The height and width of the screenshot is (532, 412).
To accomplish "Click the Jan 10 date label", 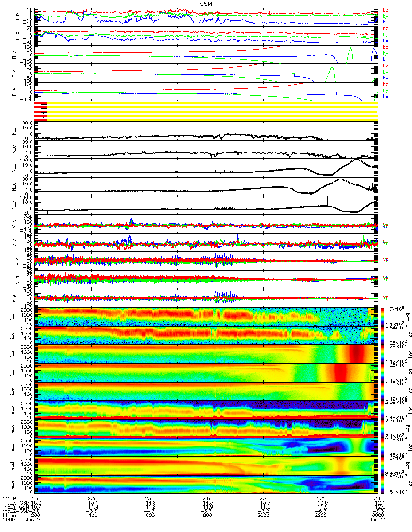I will pyautogui.click(x=34, y=519).
